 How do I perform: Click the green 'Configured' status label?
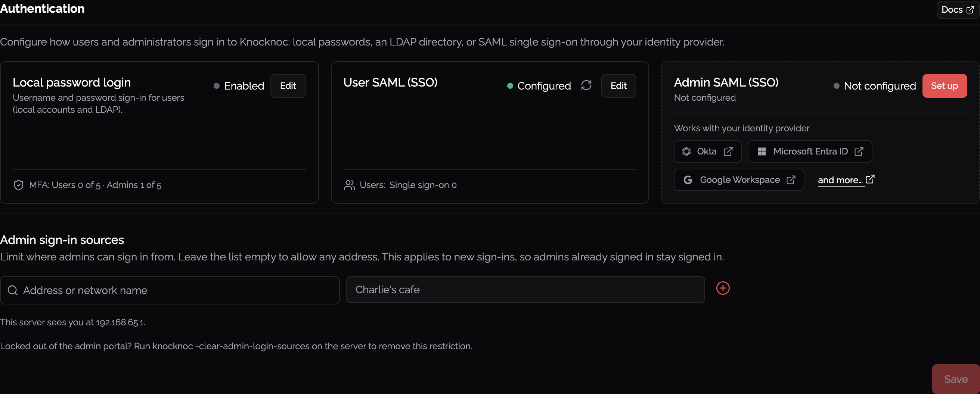544,86
